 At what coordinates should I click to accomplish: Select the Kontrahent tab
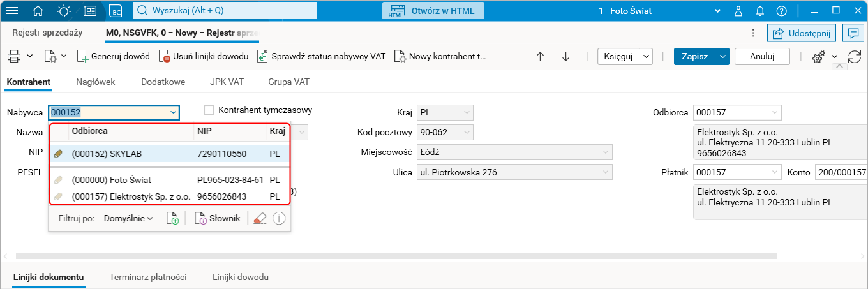click(29, 82)
